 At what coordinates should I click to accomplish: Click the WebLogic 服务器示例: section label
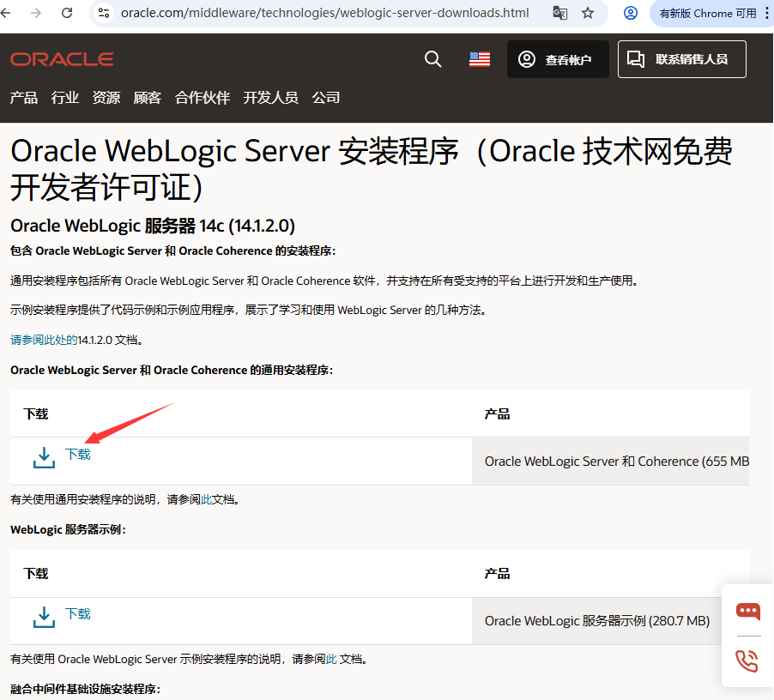(68, 529)
